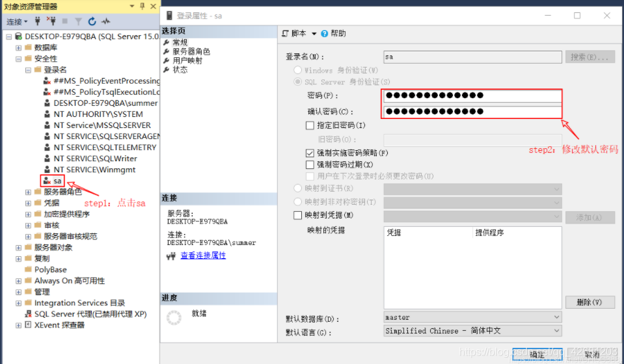Check the 映射到凭据 checkbox
This screenshot has width=624, height=364.
tap(297, 215)
